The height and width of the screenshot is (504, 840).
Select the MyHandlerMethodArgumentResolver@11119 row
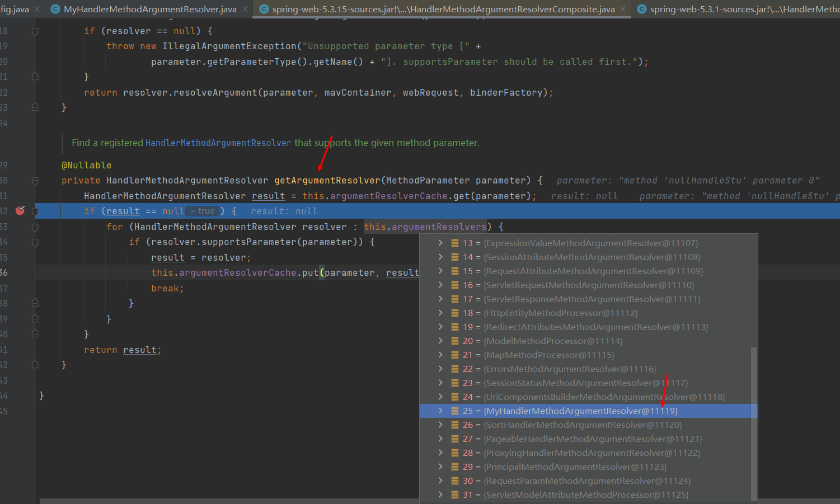coord(588,411)
